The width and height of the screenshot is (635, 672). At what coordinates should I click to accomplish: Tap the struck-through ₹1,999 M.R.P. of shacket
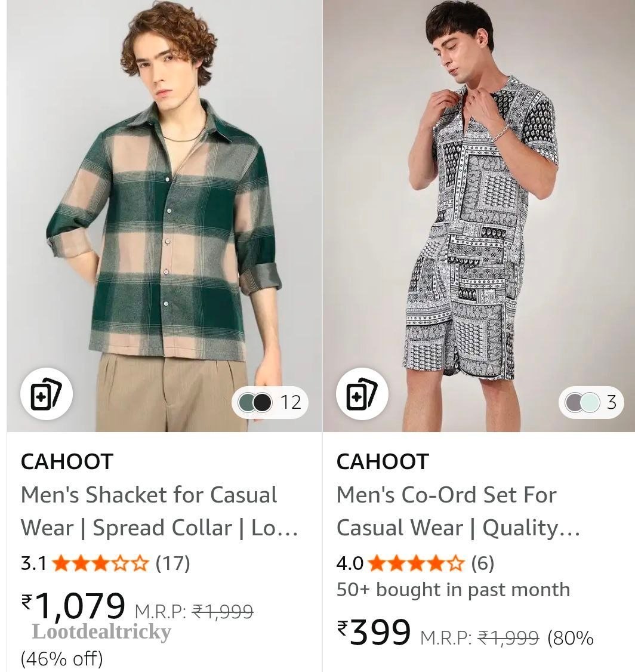point(223,611)
